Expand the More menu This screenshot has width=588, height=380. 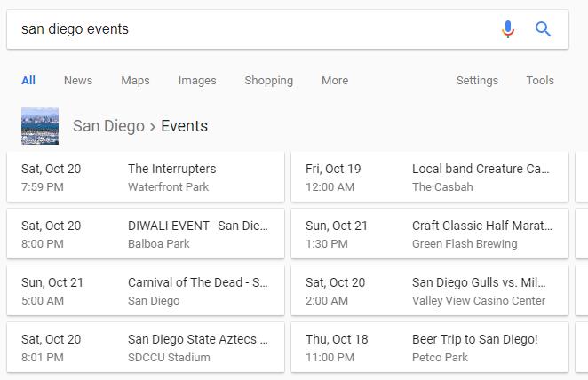[x=335, y=80]
